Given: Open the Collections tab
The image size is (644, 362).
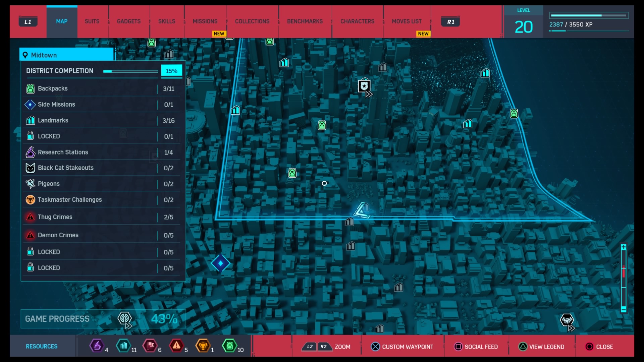Looking at the screenshot, I should 252,21.
